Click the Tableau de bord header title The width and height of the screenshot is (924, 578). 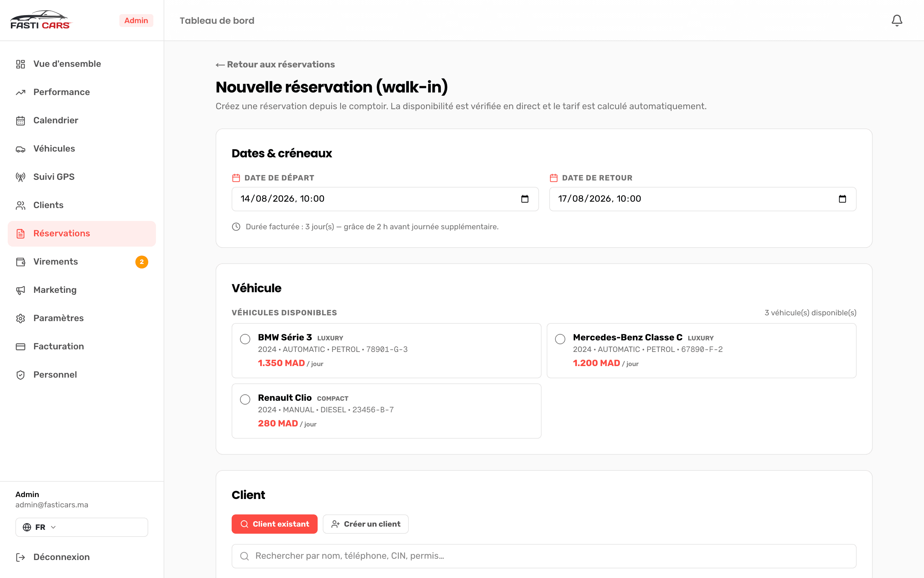coord(217,21)
